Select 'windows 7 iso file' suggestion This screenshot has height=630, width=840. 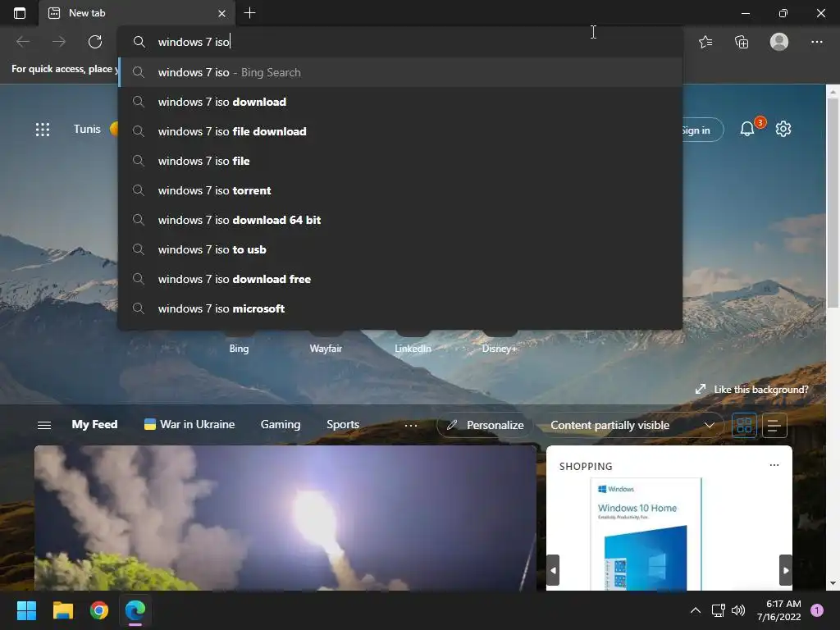pyautogui.click(x=400, y=161)
